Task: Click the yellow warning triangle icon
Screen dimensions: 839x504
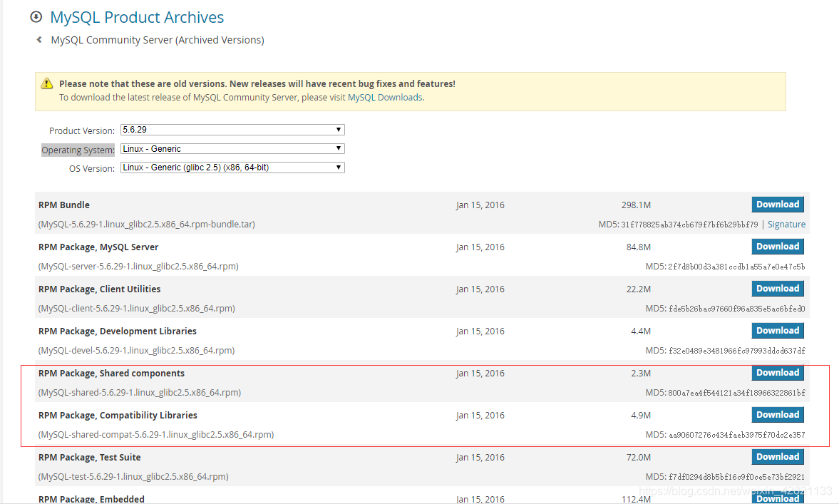Action: coord(47,83)
